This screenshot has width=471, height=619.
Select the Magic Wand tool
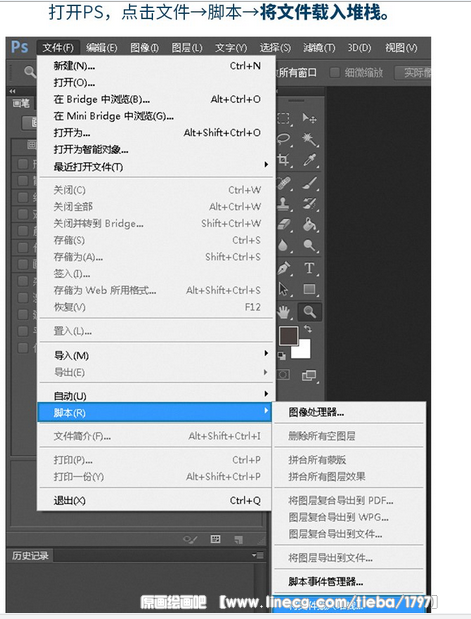(x=310, y=139)
